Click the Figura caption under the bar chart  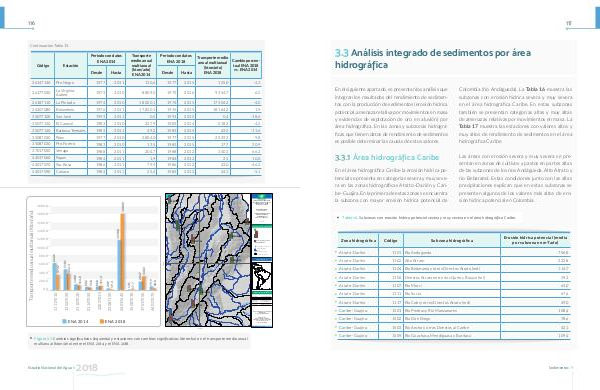(141, 341)
